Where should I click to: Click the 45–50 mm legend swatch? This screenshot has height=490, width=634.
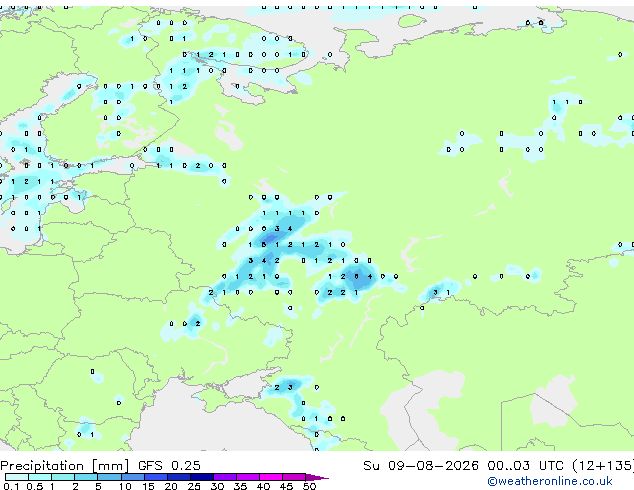(x=294, y=477)
